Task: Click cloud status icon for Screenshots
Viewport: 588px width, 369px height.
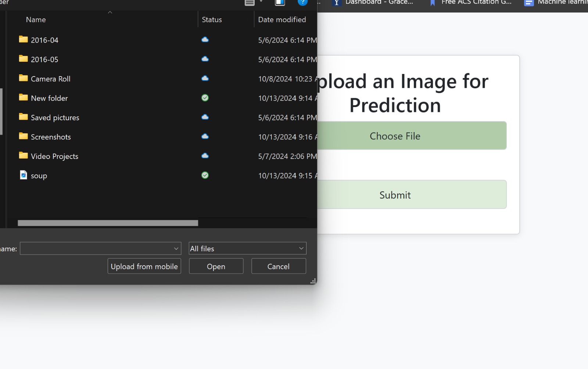Action: click(x=205, y=136)
